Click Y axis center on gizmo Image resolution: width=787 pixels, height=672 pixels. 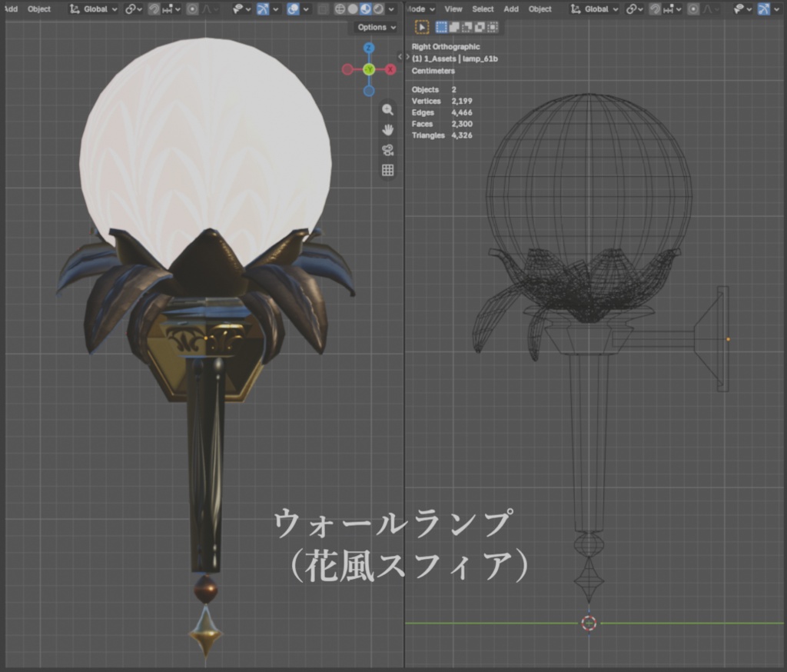[369, 69]
